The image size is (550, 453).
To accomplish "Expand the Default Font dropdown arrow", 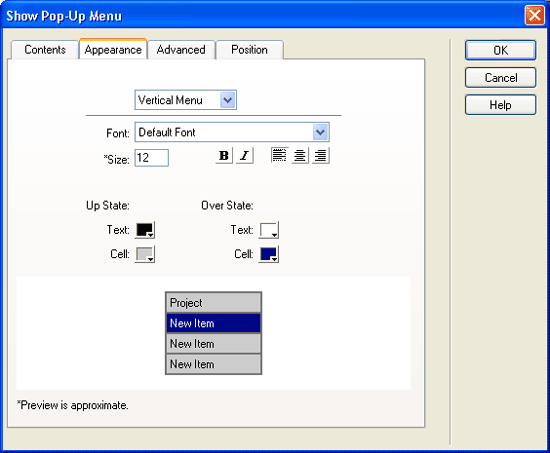I will click(320, 132).
